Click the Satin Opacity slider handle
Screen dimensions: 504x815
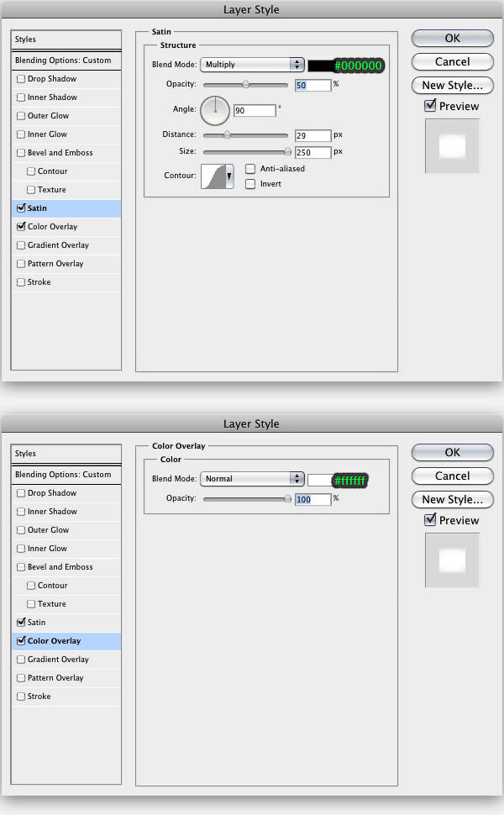(245, 84)
